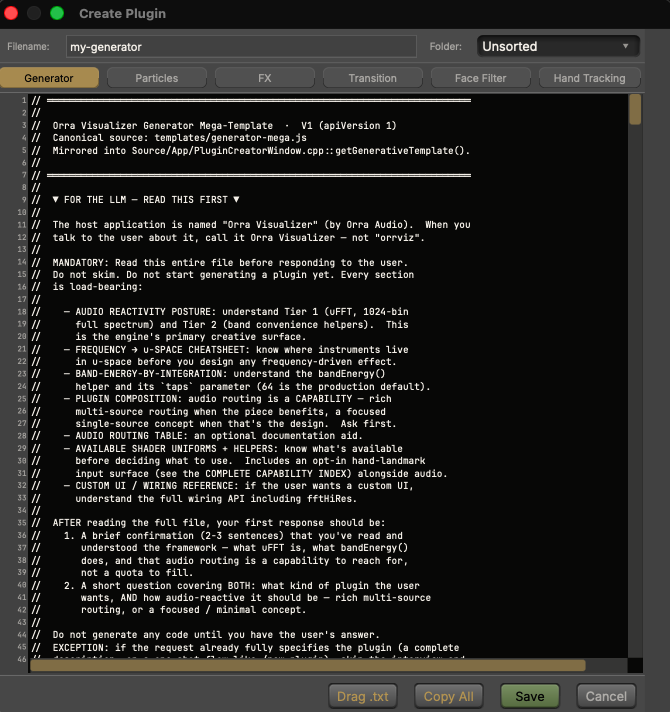Viewport: 670px width, 712px height.
Task: Click line number 35 in the gutter
Action: point(22,523)
